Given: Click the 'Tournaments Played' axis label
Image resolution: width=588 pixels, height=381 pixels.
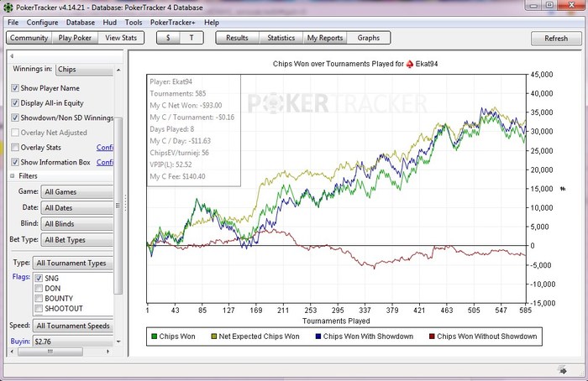Looking at the screenshot, I should pyautogui.click(x=336, y=321).
